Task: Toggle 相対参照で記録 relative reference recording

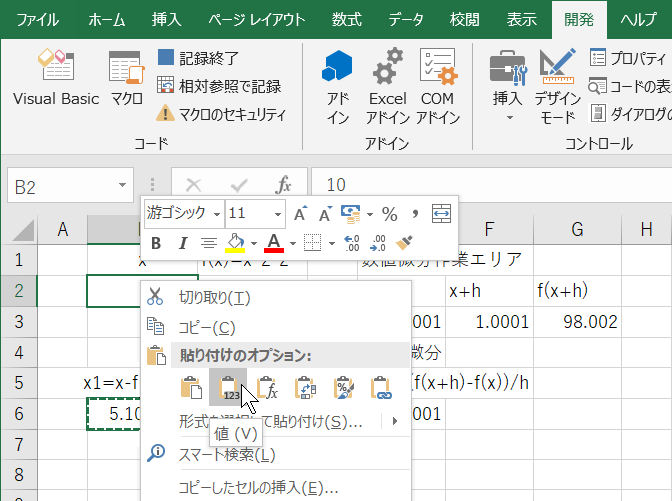Action: 219,86
